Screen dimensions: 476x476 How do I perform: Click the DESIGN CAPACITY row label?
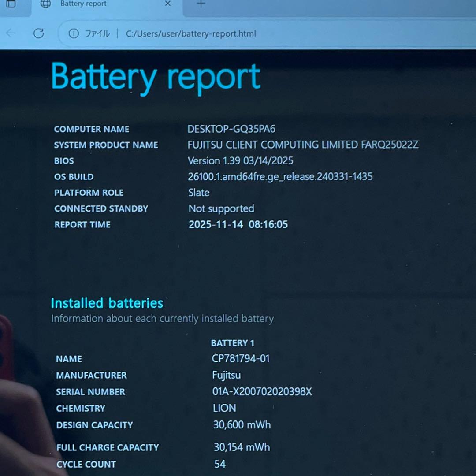pos(95,425)
